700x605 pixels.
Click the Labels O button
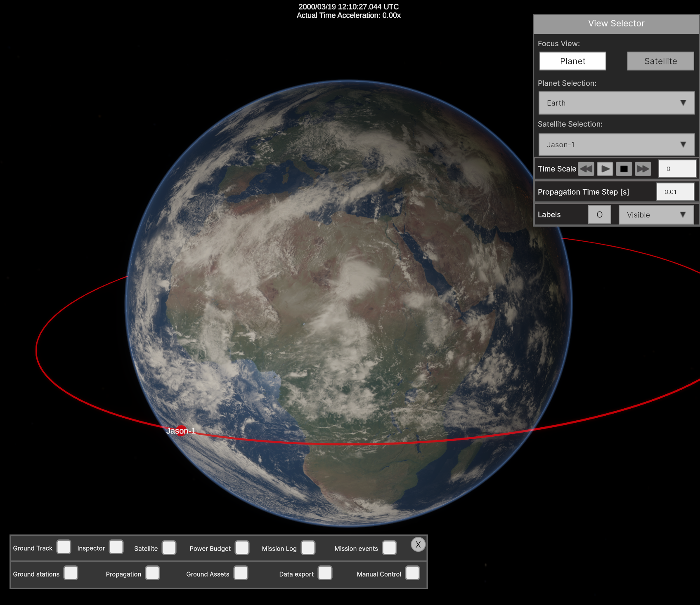pyautogui.click(x=599, y=215)
